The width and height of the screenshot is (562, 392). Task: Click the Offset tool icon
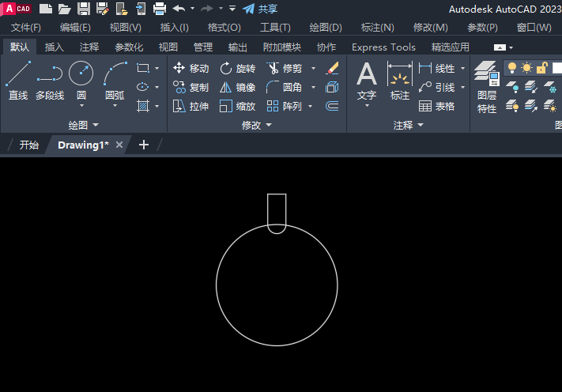coord(332,106)
